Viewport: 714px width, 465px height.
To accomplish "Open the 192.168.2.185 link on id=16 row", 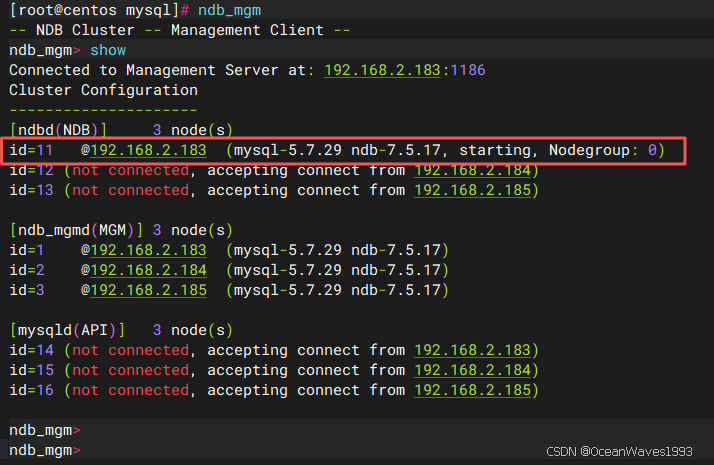I will coord(473,390).
